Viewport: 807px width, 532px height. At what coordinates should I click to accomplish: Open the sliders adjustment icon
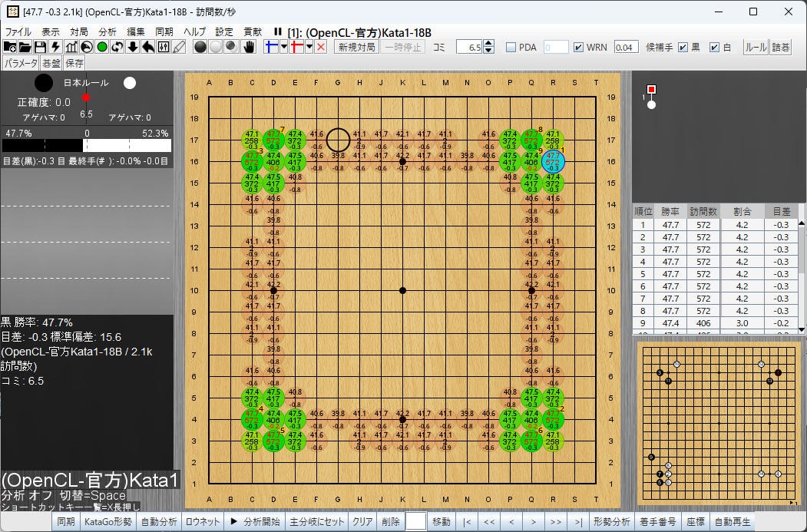(164, 48)
